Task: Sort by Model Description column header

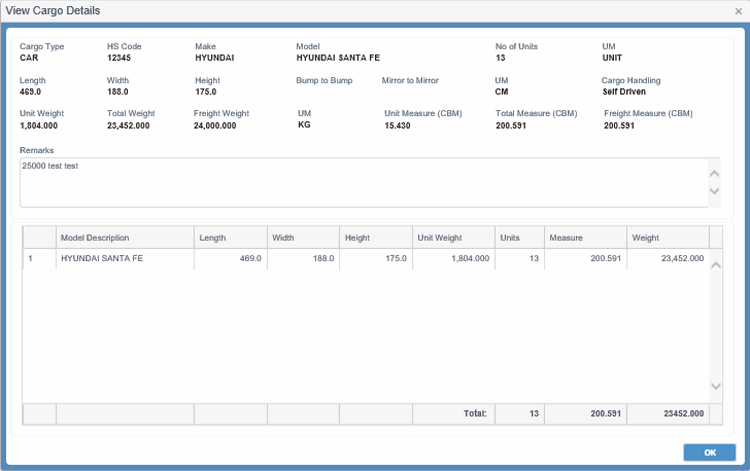Action: coord(124,238)
